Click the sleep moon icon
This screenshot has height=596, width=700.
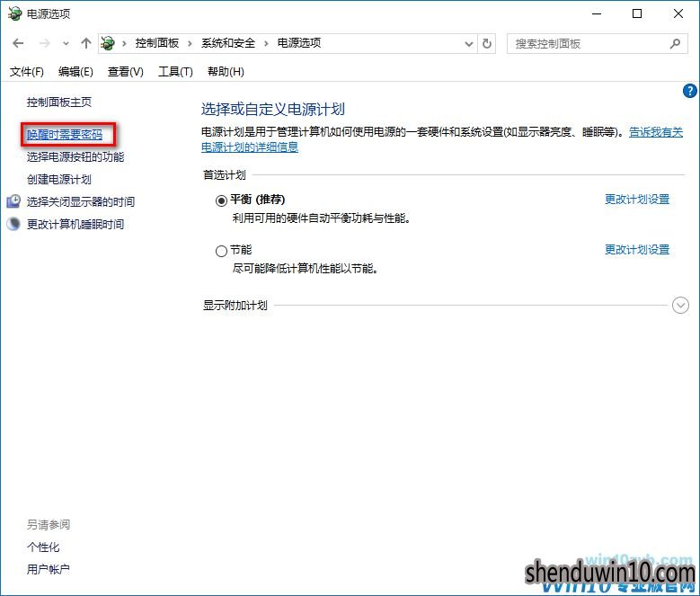pyautogui.click(x=13, y=224)
